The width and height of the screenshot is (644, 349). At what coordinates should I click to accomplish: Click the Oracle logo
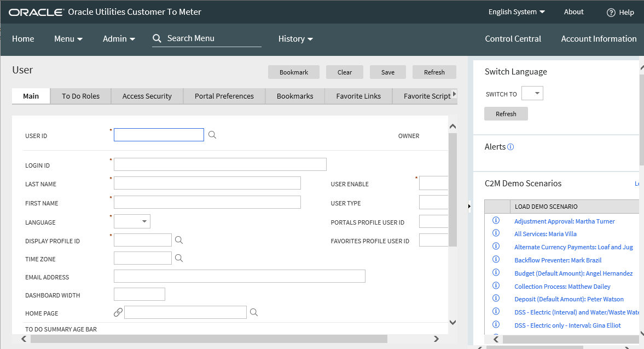tap(36, 13)
